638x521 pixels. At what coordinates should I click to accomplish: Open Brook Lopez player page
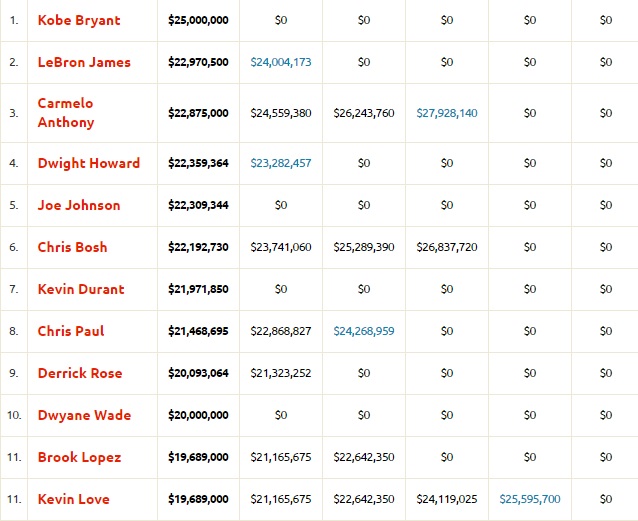(x=79, y=457)
